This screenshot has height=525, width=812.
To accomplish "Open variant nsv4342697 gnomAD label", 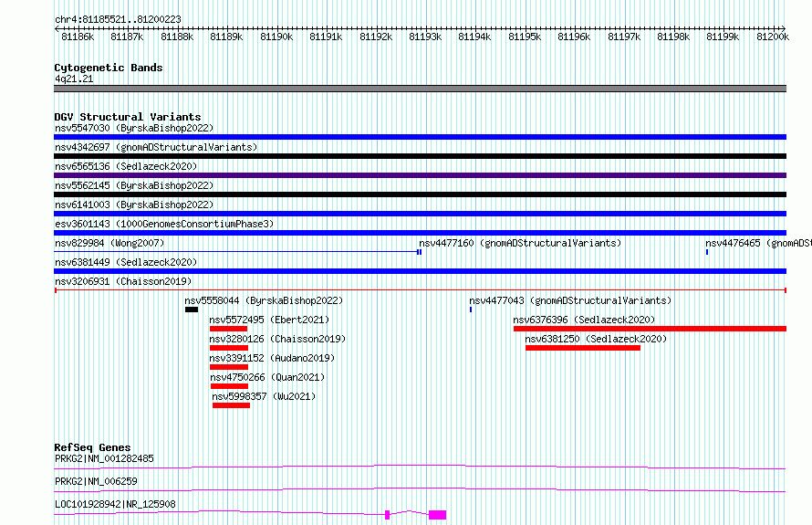I will (156, 147).
